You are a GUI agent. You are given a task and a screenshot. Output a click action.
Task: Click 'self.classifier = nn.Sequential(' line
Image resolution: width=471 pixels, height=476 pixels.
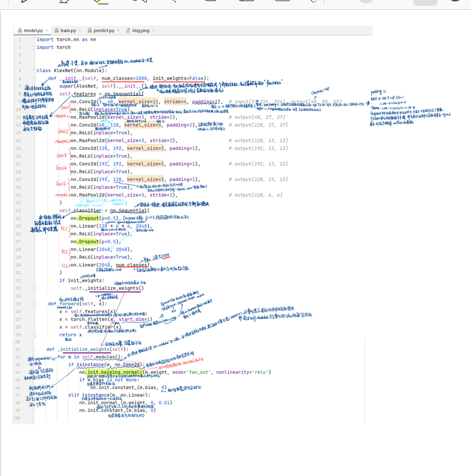[x=105, y=210]
